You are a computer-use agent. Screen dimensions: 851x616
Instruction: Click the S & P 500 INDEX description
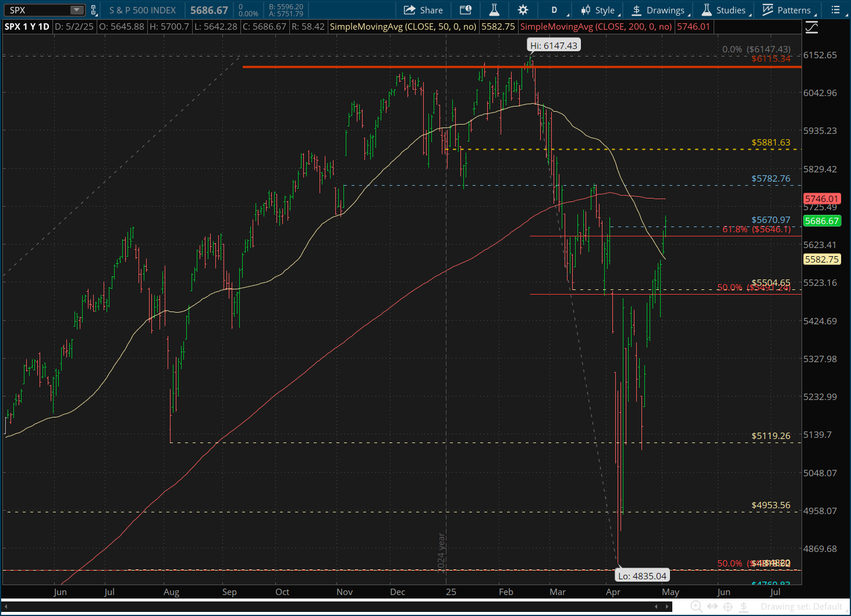[x=143, y=10]
